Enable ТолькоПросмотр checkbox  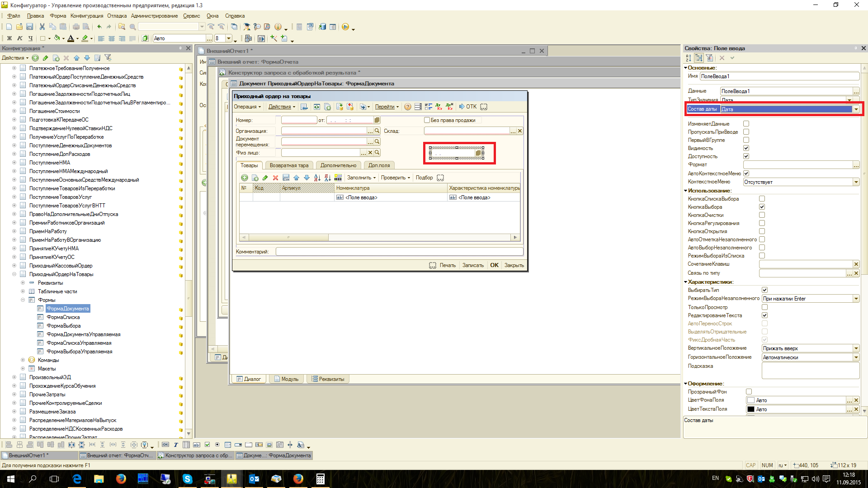click(764, 307)
